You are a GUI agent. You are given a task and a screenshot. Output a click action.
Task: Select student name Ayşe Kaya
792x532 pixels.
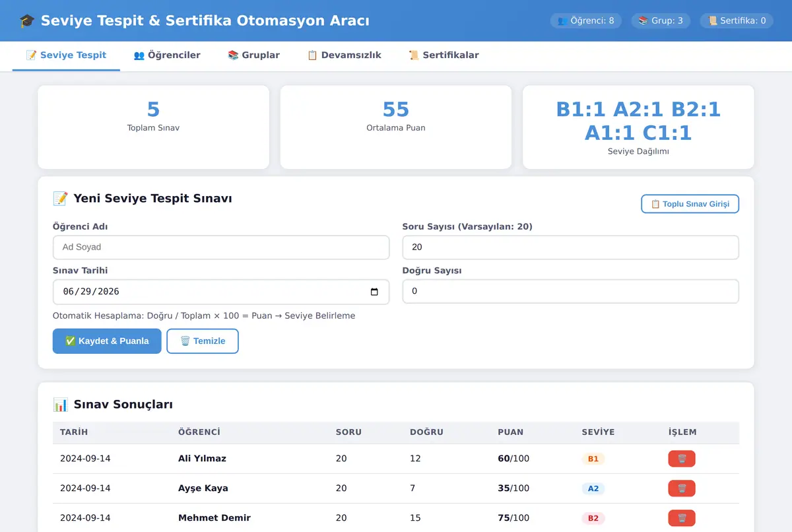(203, 488)
